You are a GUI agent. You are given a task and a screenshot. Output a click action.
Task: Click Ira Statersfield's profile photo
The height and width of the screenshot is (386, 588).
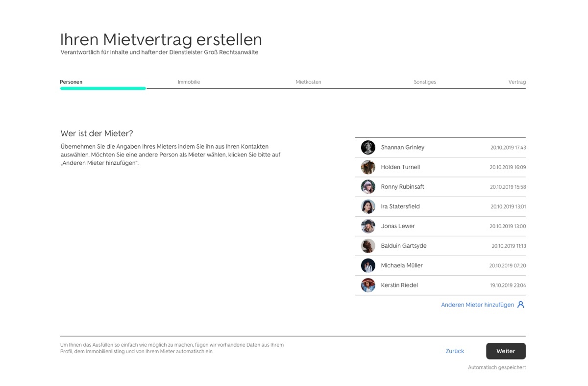point(368,206)
